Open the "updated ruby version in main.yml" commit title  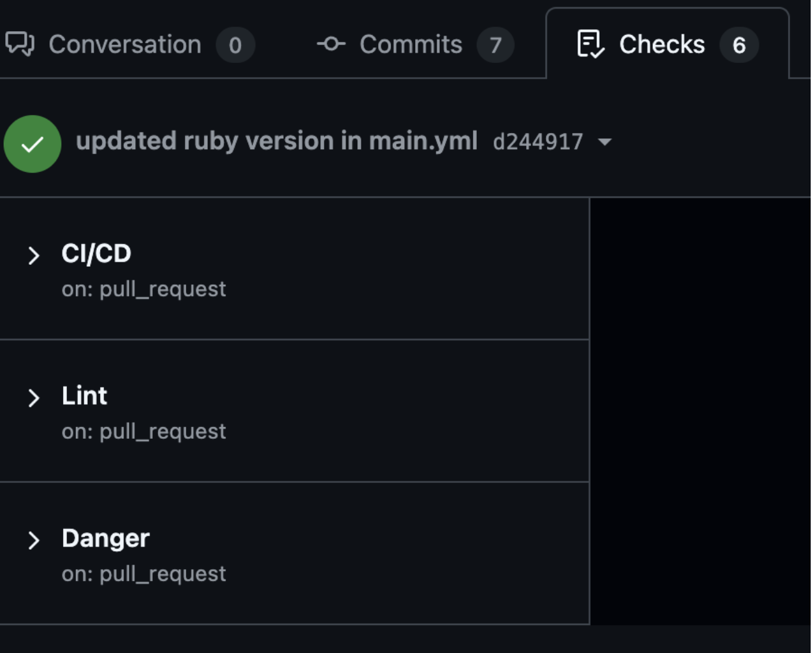pos(277,141)
